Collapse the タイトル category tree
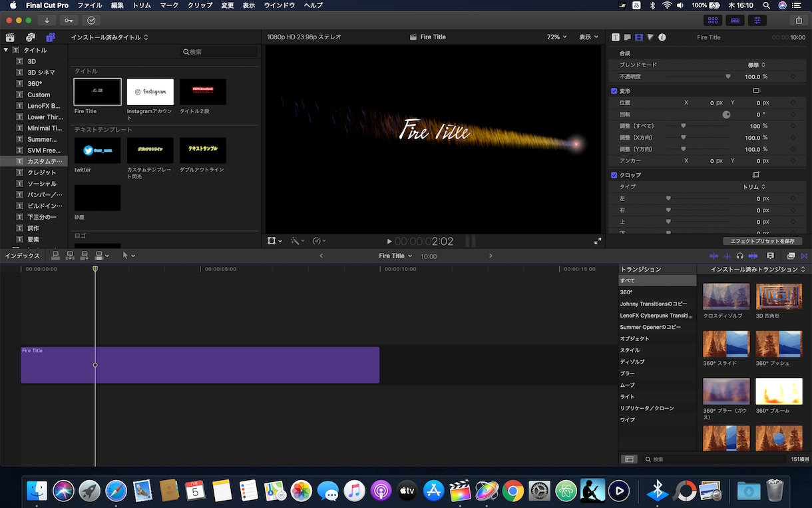This screenshot has height=508, width=812. tap(6, 50)
